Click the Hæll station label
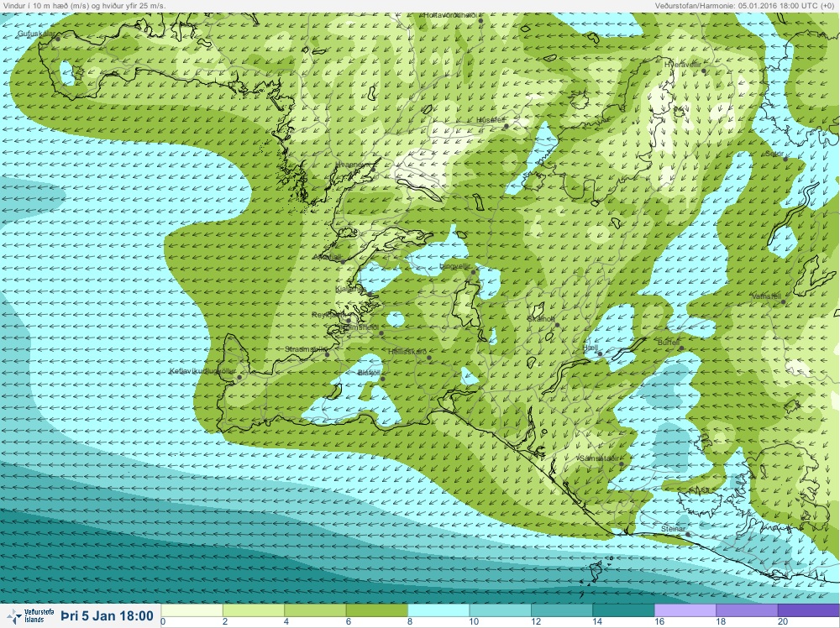 point(590,348)
